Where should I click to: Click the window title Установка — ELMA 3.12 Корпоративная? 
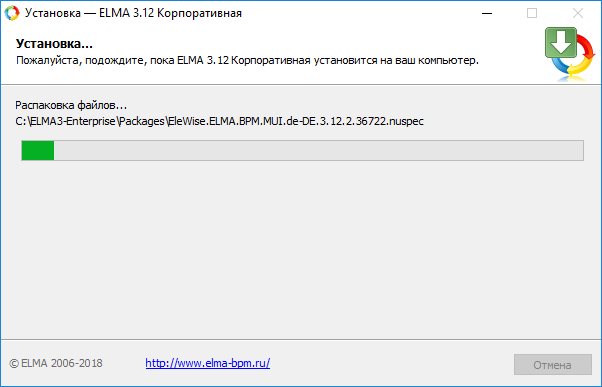click(x=133, y=13)
